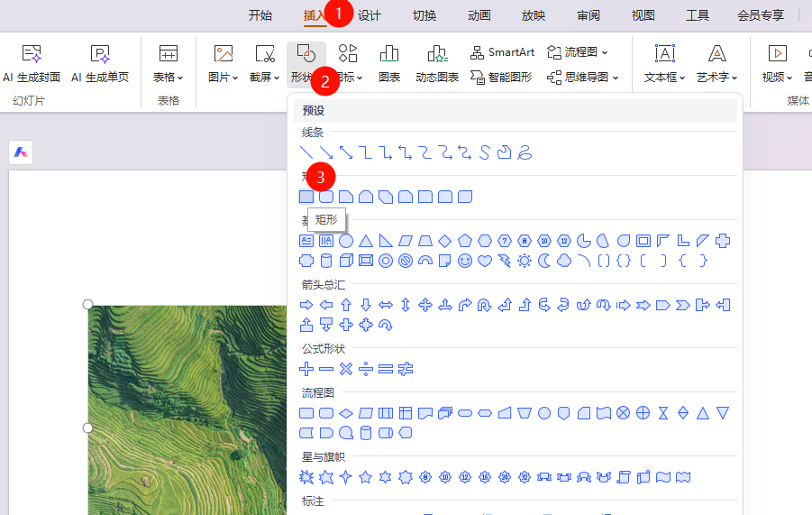
Task: Select the single arrow line shape
Action: click(326, 152)
